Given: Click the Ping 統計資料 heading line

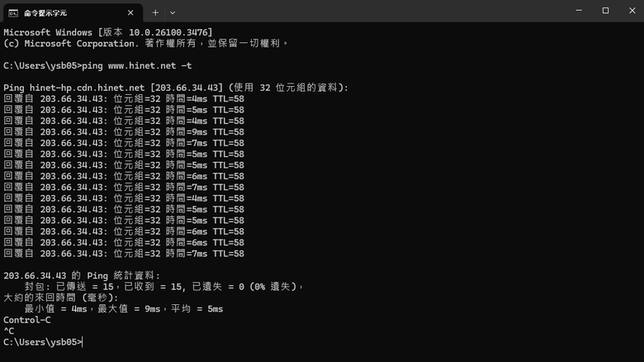Looking at the screenshot, I should pos(82,275).
